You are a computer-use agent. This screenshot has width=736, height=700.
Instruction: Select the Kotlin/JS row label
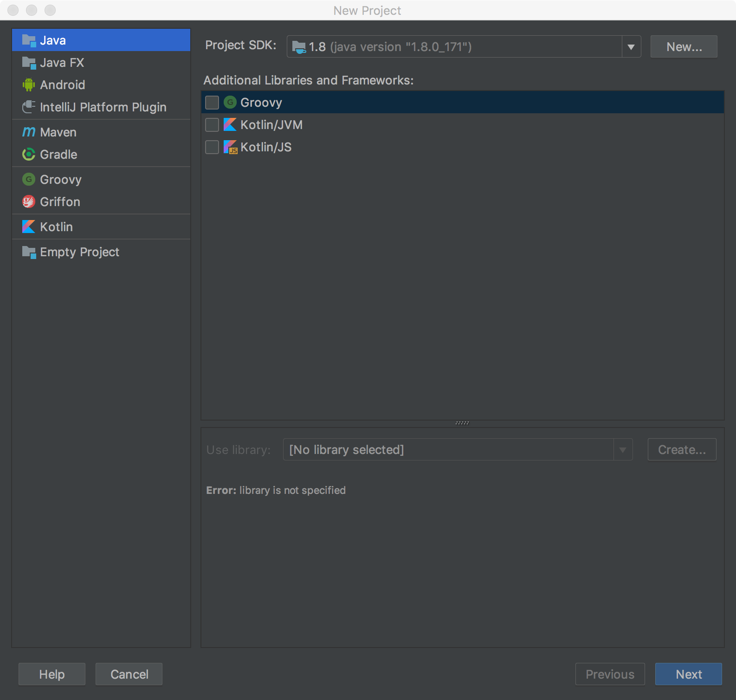click(266, 147)
